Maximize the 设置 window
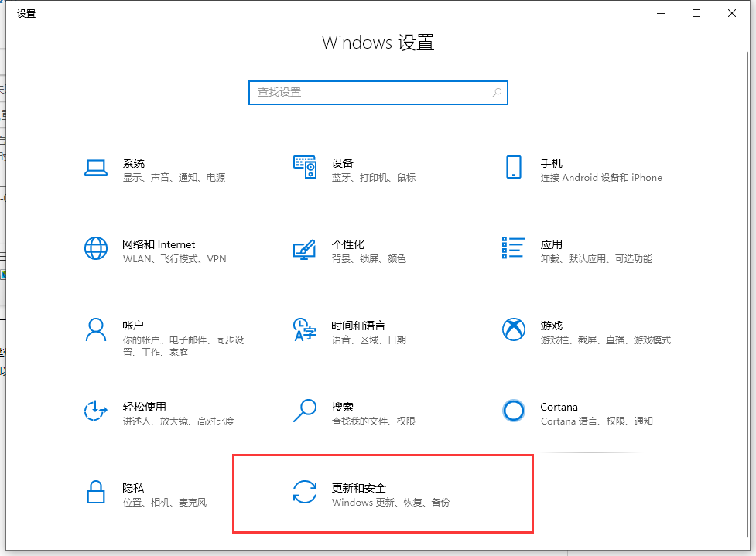Screen dimensions: 756x556 [x=696, y=13]
